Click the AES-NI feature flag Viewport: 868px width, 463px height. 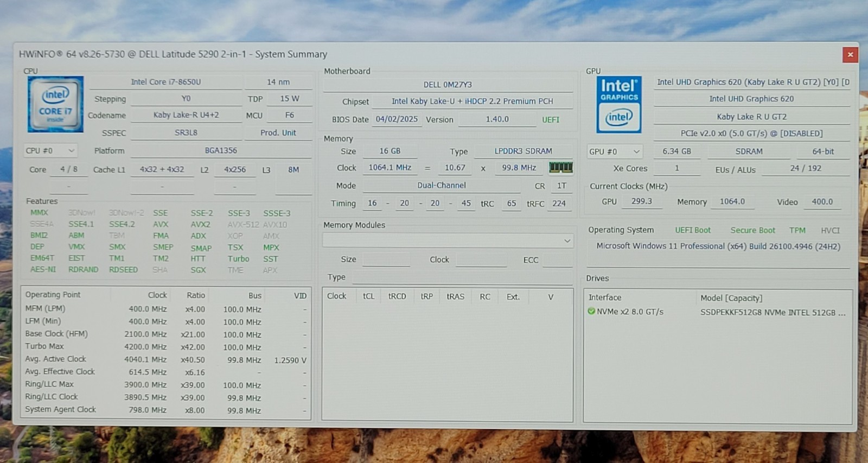[43, 269]
